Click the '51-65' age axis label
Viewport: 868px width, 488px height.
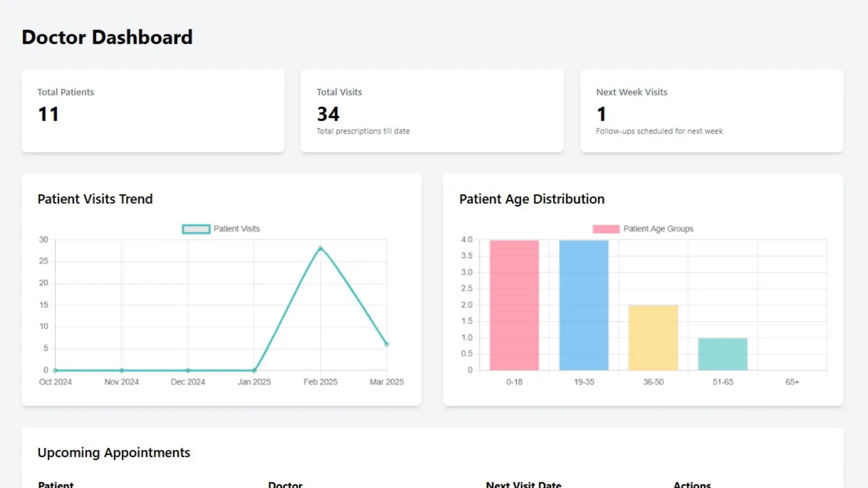click(x=723, y=382)
